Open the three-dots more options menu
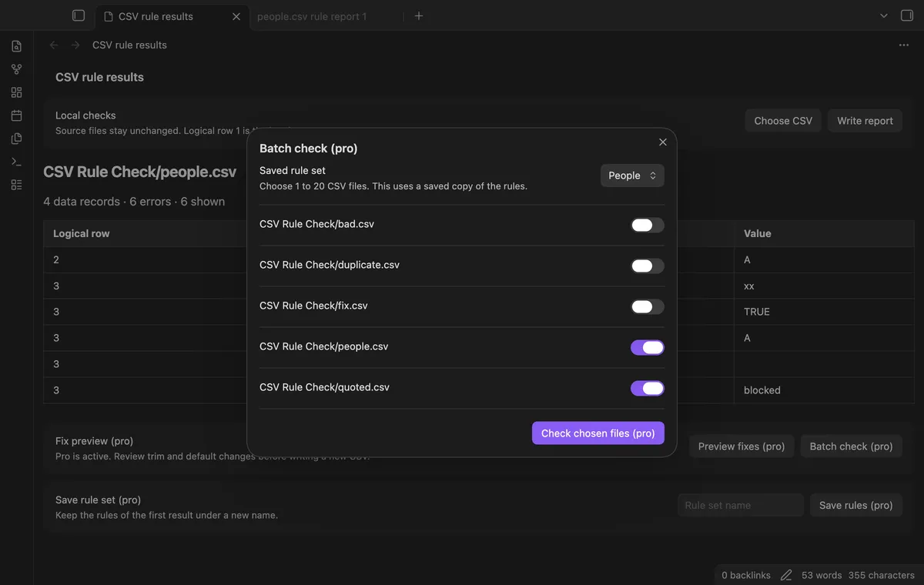The width and height of the screenshot is (924, 585). point(904,45)
